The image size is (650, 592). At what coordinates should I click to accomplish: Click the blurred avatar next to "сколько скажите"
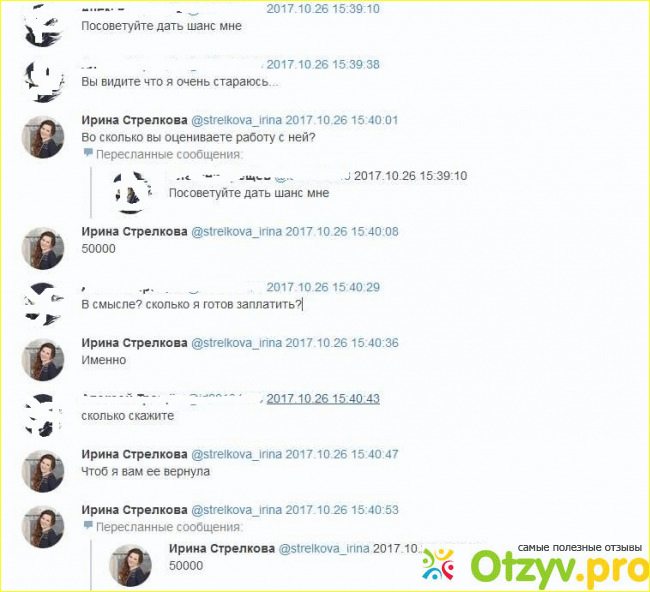pyautogui.click(x=43, y=415)
